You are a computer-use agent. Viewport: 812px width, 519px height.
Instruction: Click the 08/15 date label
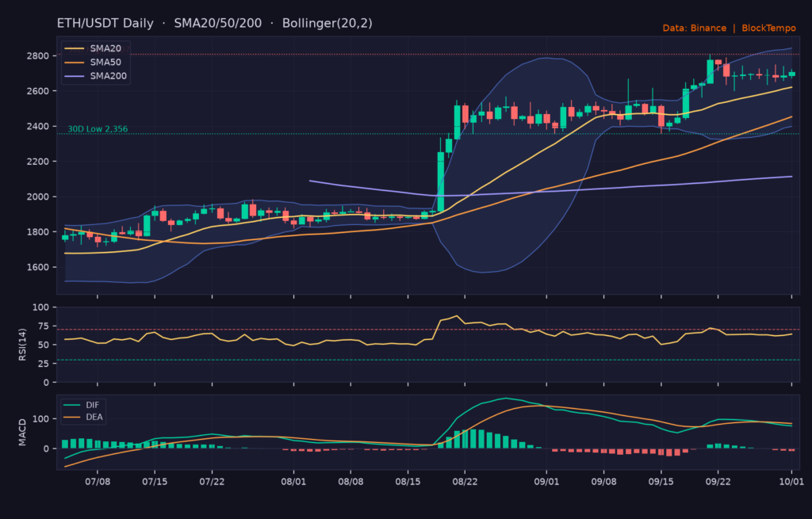pyautogui.click(x=408, y=482)
